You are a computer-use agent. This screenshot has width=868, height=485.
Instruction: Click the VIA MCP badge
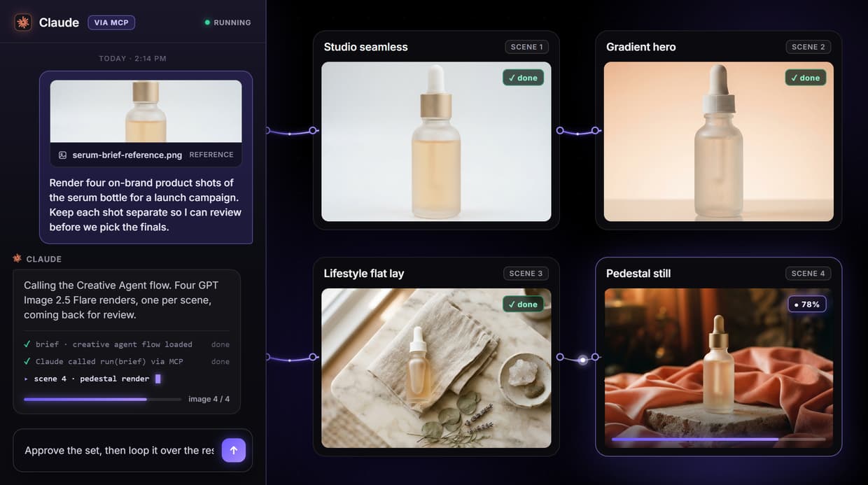click(x=111, y=22)
